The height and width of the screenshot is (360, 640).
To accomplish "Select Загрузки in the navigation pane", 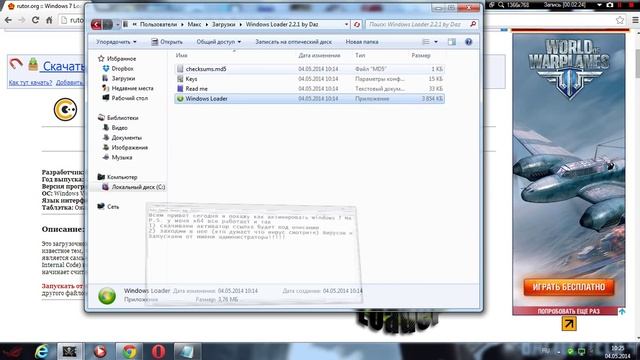I will 119,78.
